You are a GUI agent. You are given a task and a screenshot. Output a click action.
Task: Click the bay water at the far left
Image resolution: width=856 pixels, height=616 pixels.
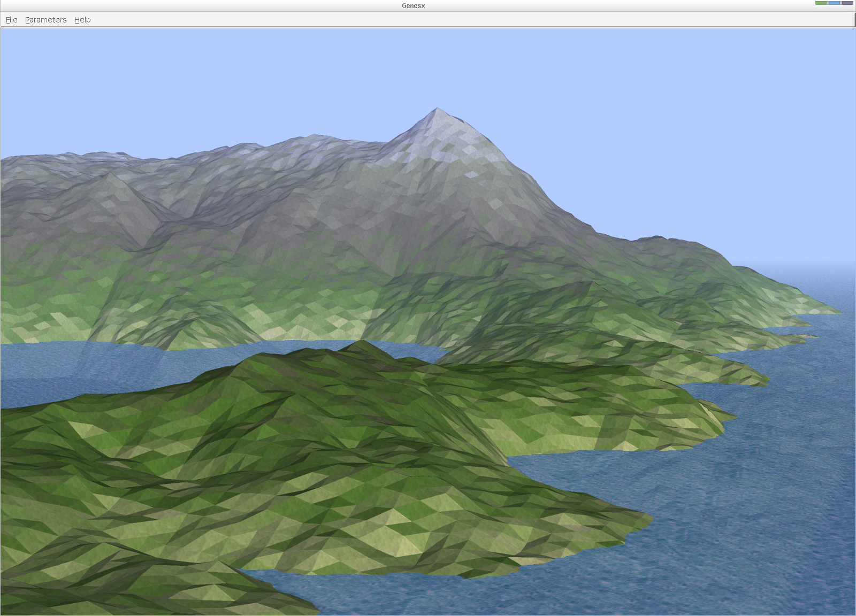pyautogui.click(x=32, y=364)
